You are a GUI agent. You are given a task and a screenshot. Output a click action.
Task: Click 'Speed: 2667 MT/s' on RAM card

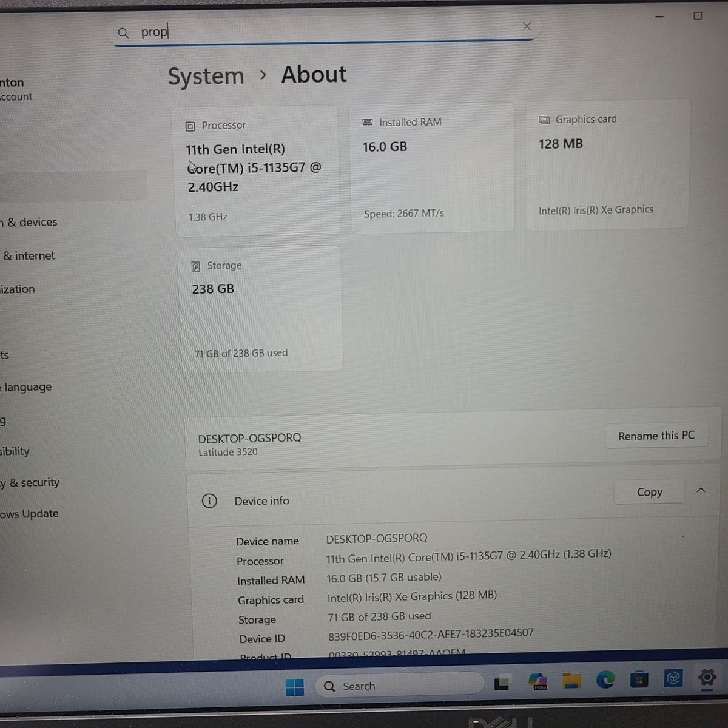[x=404, y=214]
